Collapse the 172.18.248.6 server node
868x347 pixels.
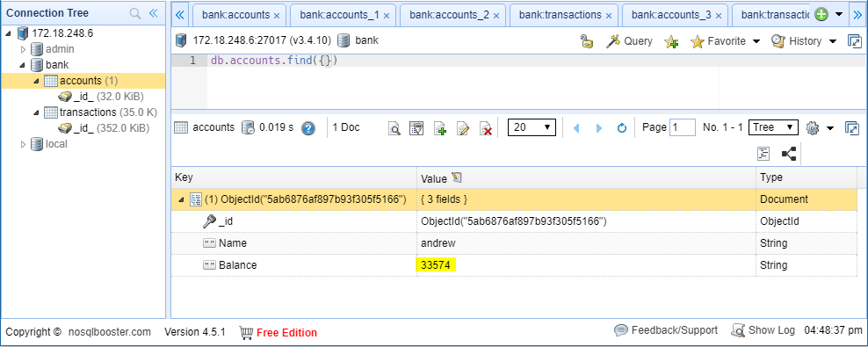click(x=8, y=33)
